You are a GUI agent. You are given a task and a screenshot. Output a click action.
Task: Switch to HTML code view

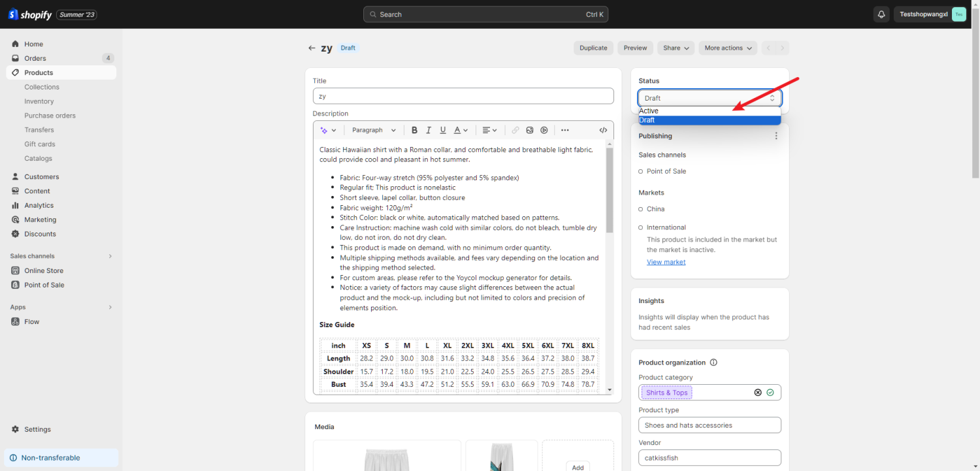click(x=603, y=130)
